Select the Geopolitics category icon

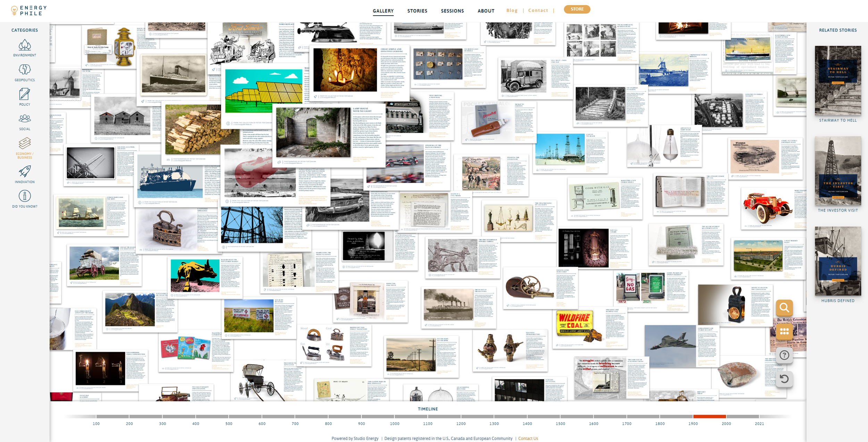[24, 70]
